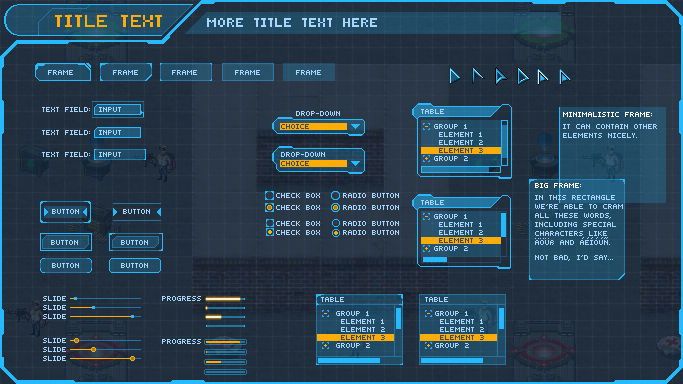683x384 pixels.
Task: Choose the fourth hollow blue cursor icon
Action: click(x=522, y=76)
